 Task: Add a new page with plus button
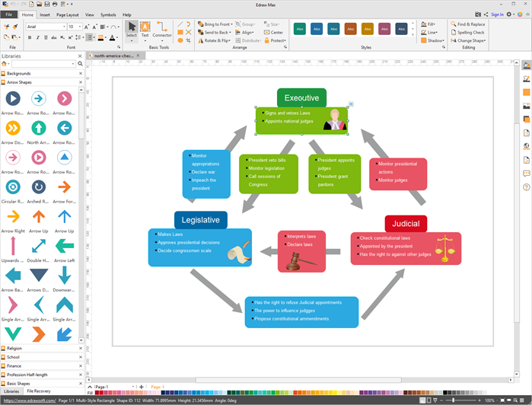click(142, 387)
